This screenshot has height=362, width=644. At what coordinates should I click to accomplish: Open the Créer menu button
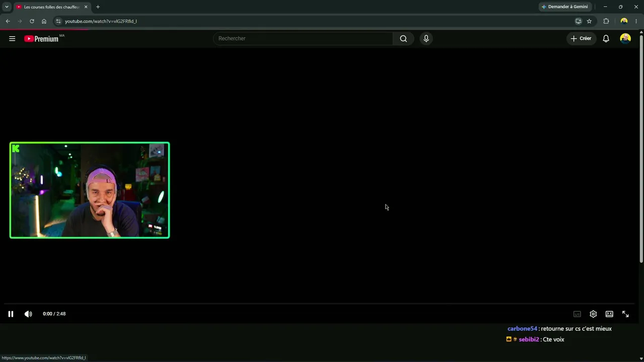tap(581, 38)
